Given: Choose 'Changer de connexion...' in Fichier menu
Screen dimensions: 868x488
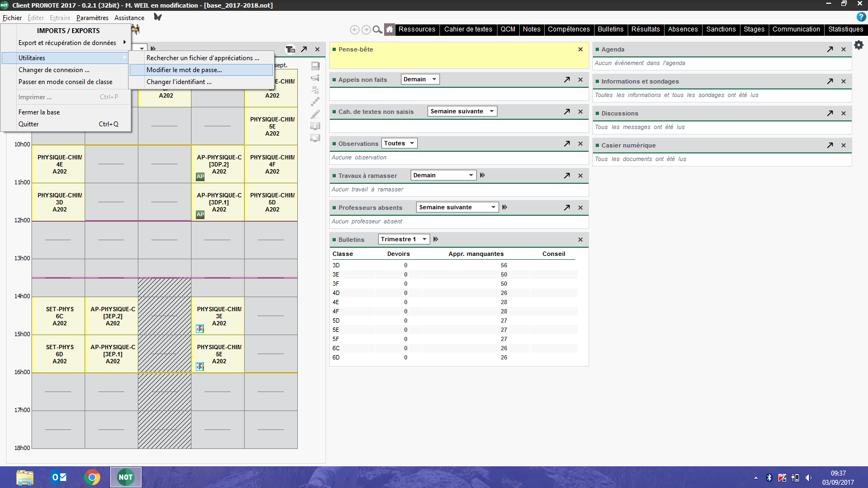Looking at the screenshot, I should 54,70.
